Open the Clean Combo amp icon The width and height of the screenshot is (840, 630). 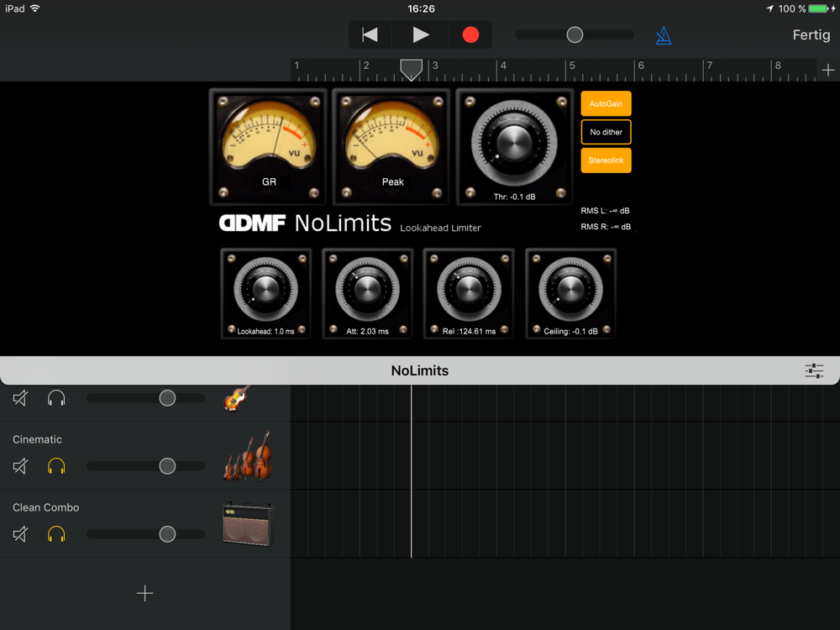248,523
